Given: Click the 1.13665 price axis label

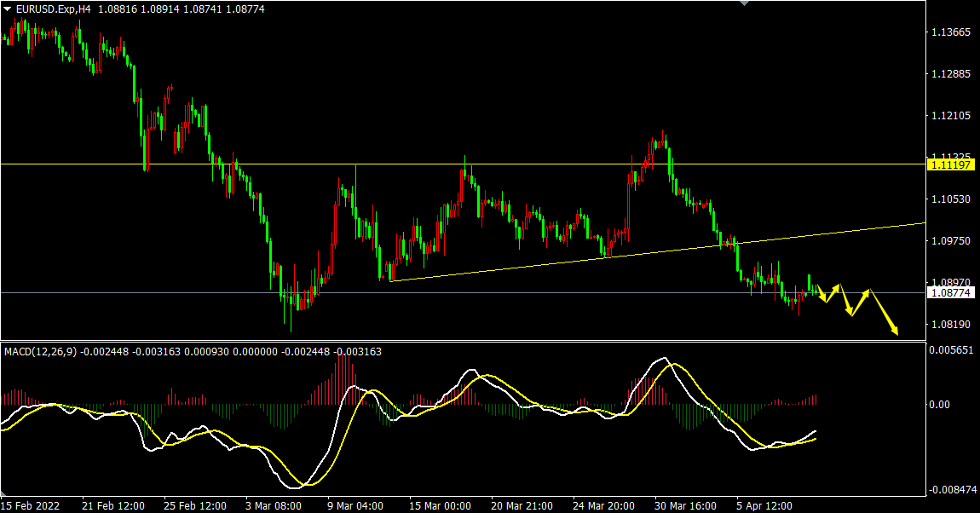Looking at the screenshot, I should [951, 32].
